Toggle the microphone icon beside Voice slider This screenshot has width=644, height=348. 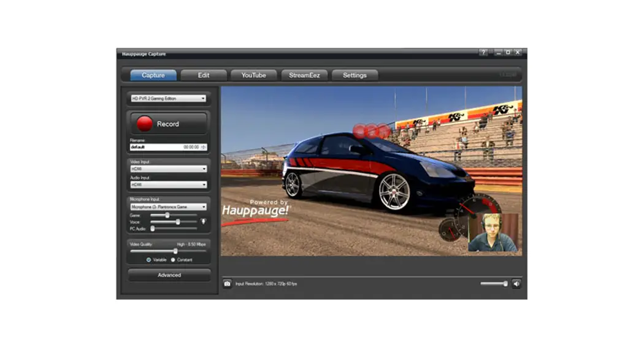(203, 222)
